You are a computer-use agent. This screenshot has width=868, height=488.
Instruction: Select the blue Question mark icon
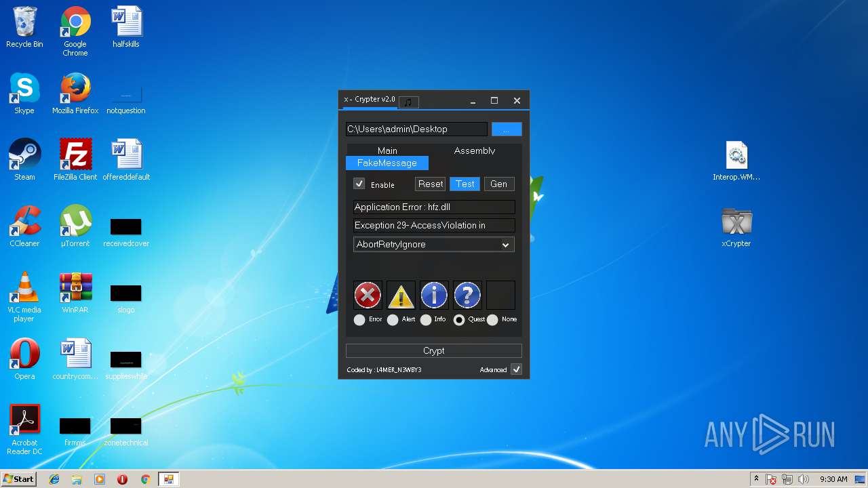[467, 296]
